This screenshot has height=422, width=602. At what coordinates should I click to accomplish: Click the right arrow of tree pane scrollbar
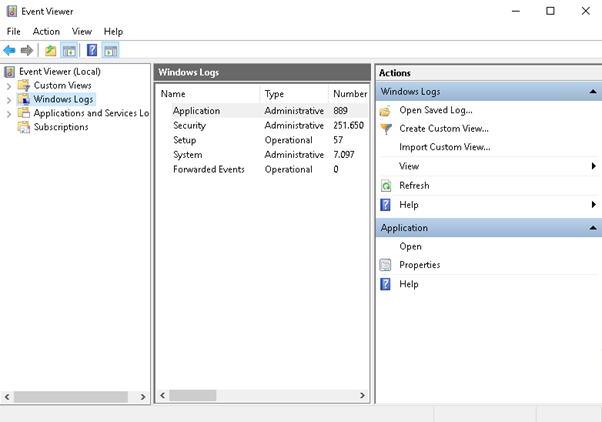pyautogui.click(x=143, y=397)
